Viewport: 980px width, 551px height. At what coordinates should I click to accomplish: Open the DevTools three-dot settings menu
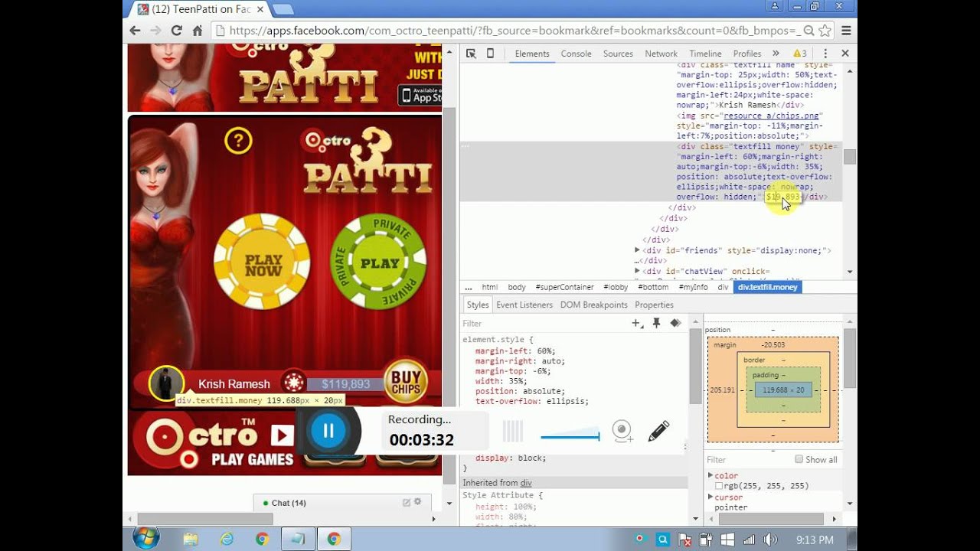point(825,54)
